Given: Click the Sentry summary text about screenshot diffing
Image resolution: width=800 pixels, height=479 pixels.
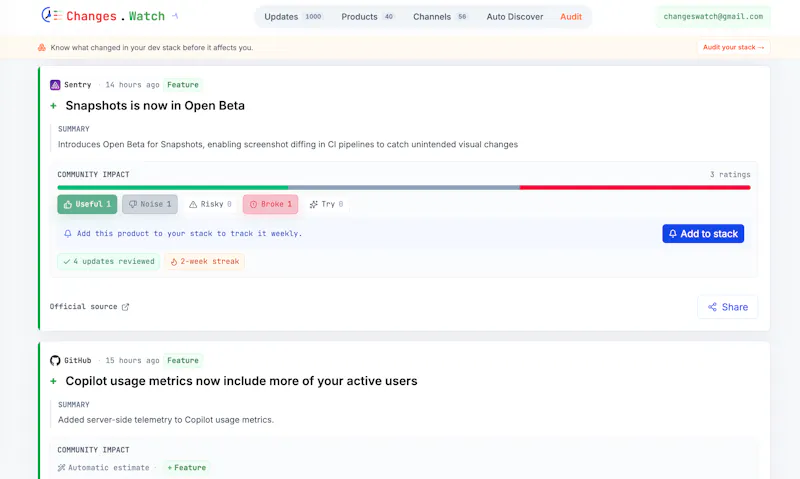Looking at the screenshot, I should click(x=288, y=144).
